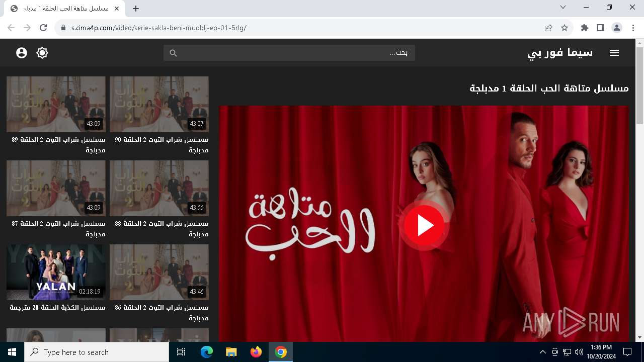Open the سيما فور بي site logo link
Image resolution: width=644 pixels, height=362 pixels.
click(x=560, y=52)
